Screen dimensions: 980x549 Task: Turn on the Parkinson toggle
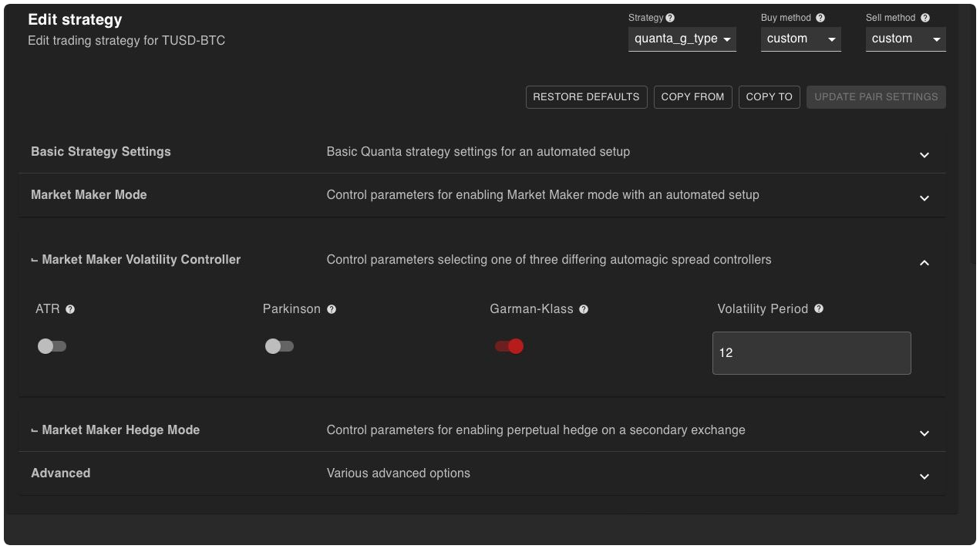279,346
